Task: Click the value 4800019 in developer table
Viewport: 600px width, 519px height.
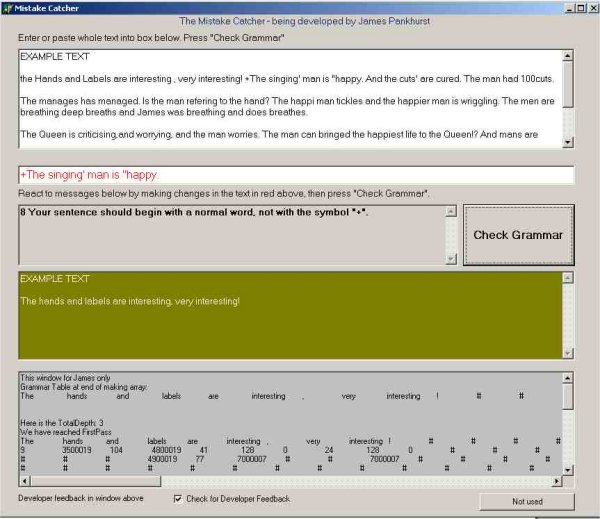Action: pos(166,450)
